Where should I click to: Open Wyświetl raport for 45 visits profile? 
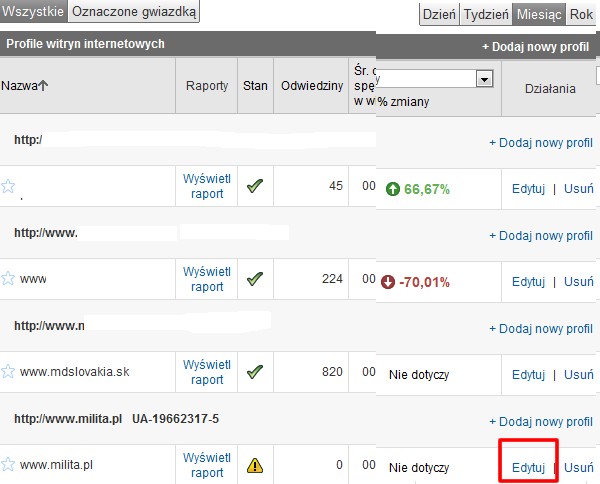pyautogui.click(x=207, y=186)
